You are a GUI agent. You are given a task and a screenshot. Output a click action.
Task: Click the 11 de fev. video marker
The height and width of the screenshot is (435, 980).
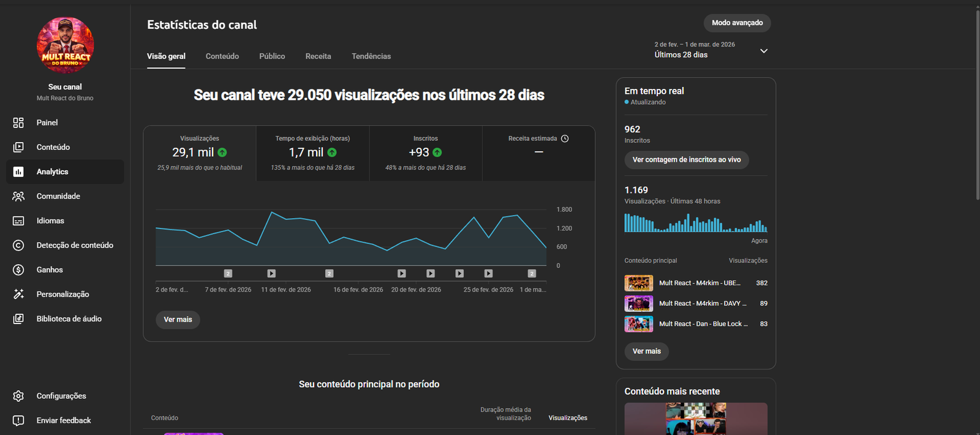pos(271,273)
